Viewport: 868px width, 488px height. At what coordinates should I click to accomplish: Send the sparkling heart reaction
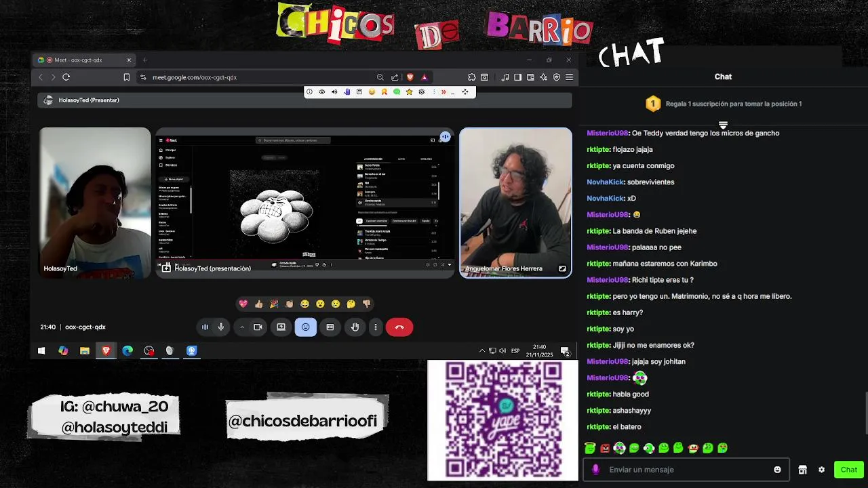[x=243, y=304]
